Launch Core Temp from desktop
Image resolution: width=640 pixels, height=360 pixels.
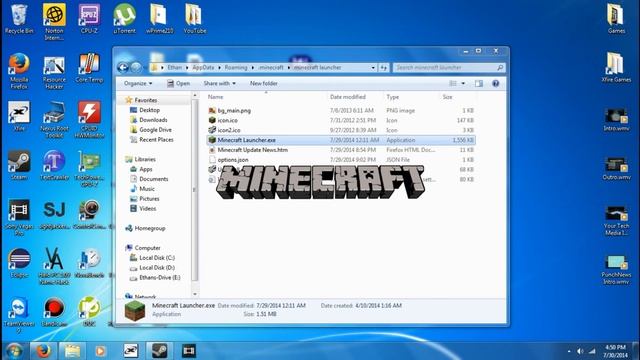point(89,68)
